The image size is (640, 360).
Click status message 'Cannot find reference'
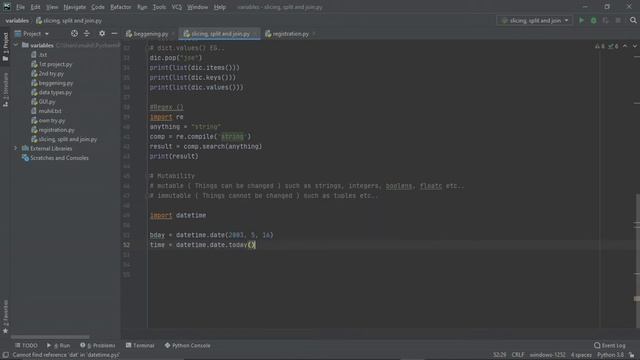coord(66,355)
